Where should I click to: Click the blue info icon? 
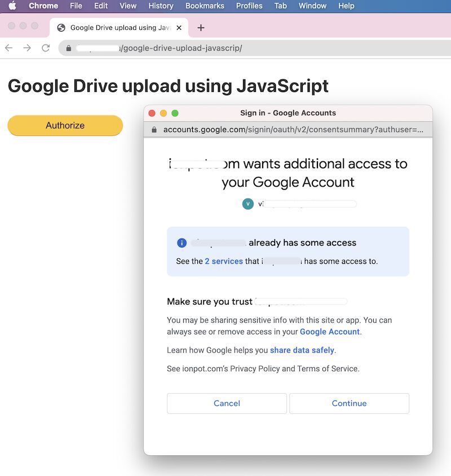pos(182,243)
